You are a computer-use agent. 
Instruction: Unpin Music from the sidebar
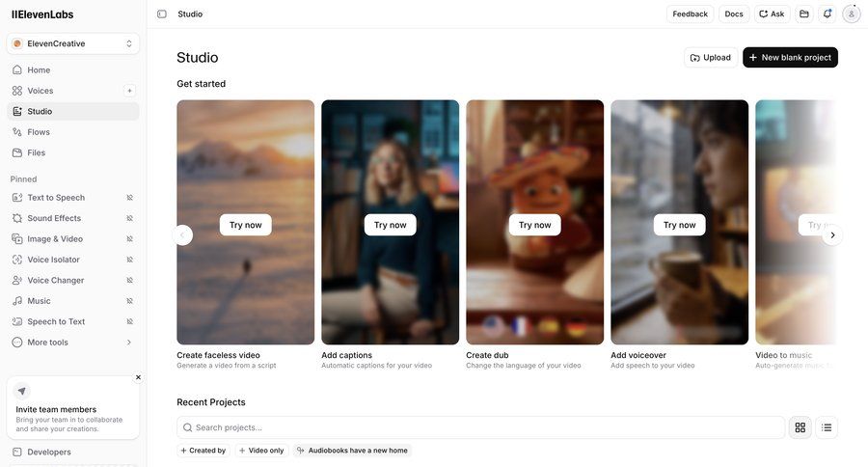pos(129,301)
